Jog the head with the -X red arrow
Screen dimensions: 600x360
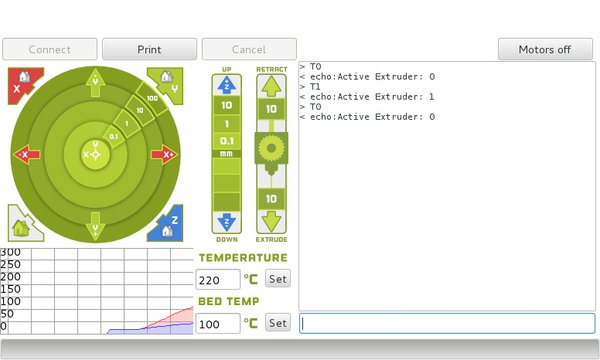pyautogui.click(x=27, y=155)
